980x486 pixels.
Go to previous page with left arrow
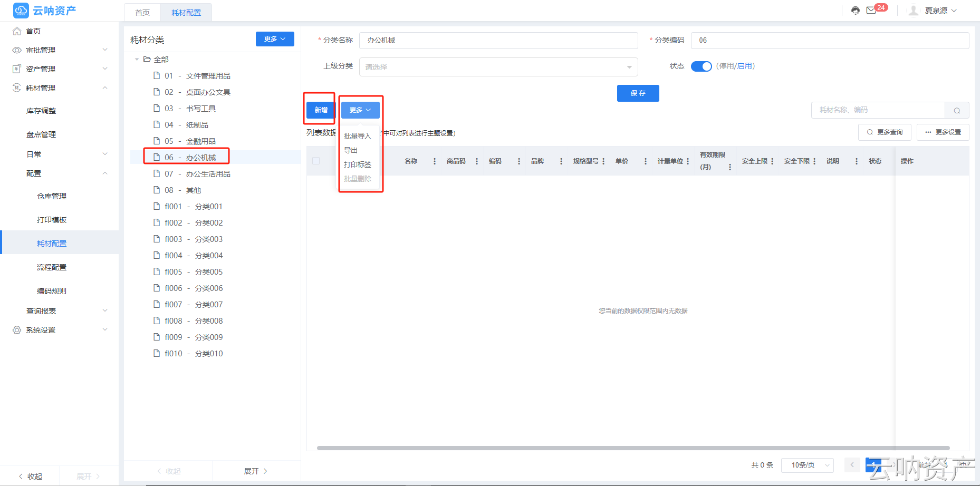tap(852, 465)
